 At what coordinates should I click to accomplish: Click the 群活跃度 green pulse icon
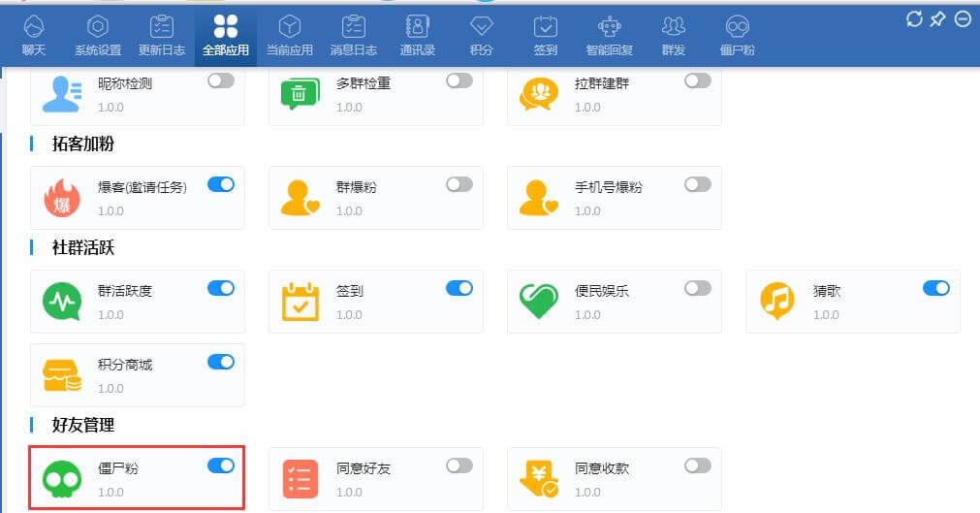(61, 301)
